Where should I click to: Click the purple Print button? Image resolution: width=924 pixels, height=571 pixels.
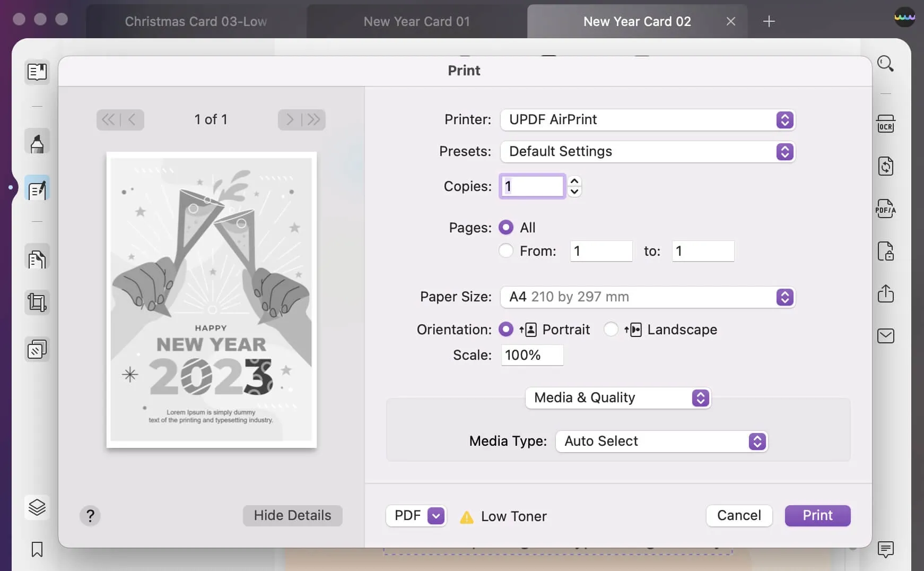pos(817,516)
